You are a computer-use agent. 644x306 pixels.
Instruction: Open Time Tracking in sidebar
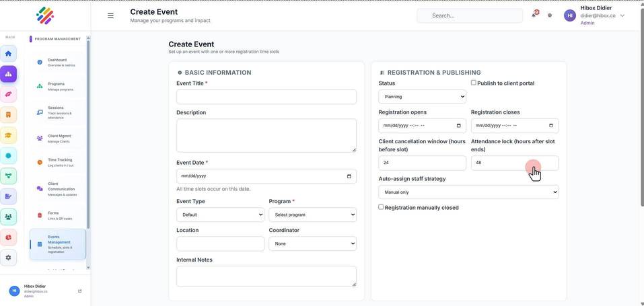coord(57,162)
